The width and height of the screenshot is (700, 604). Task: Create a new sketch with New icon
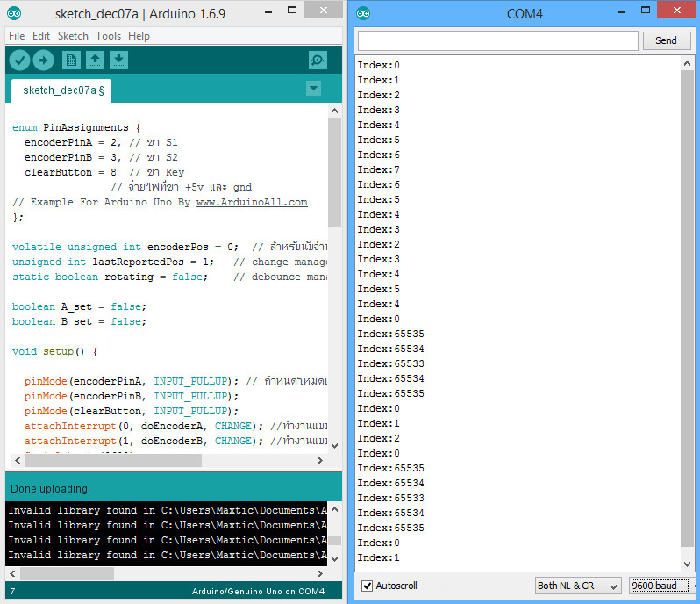71,61
